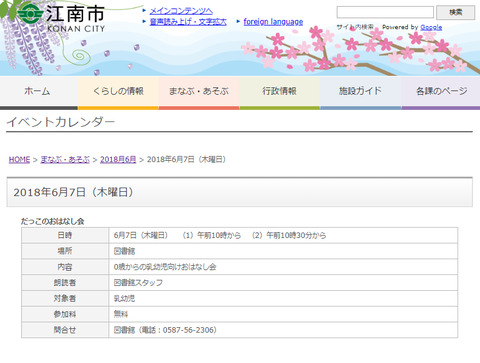Click the 乳幼児 value cell

click(x=283, y=298)
